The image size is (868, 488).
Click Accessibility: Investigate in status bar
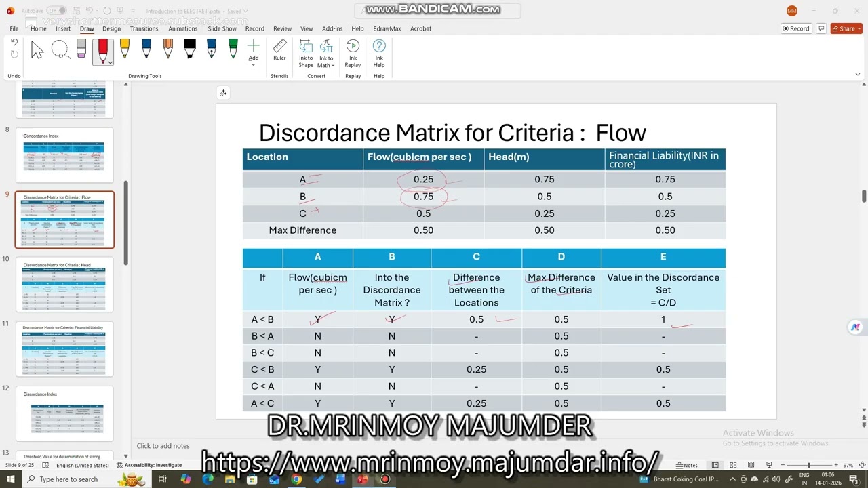(149, 465)
